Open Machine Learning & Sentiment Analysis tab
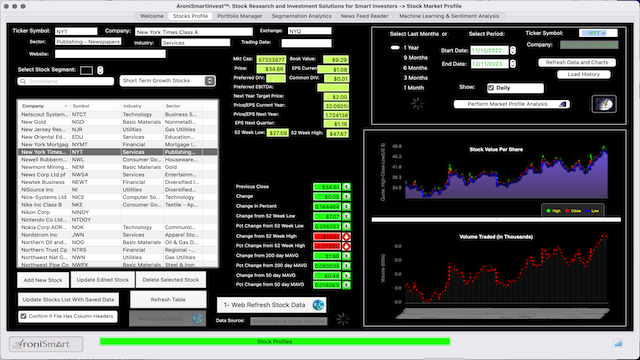 point(449,16)
